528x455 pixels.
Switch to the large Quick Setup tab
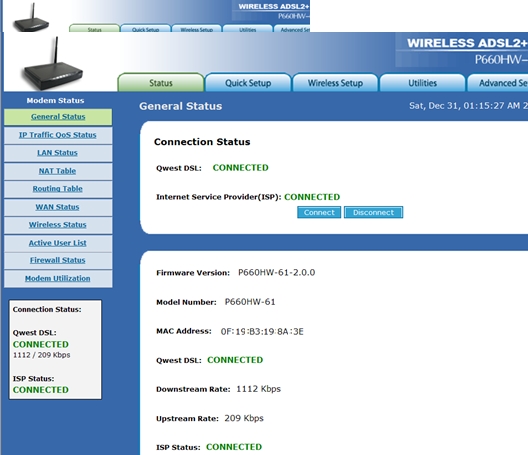tap(248, 83)
